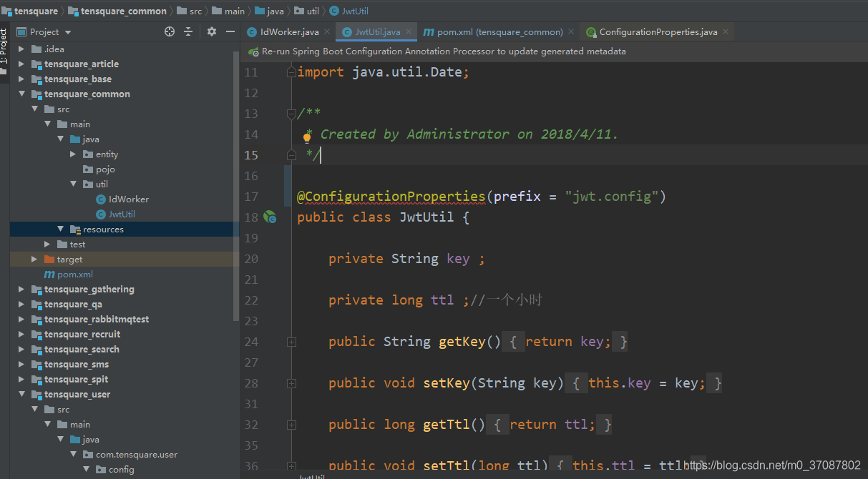Collapse the tensquare_user module node
The width and height of the screenshot is (868, 479).
tap(21, 394)
